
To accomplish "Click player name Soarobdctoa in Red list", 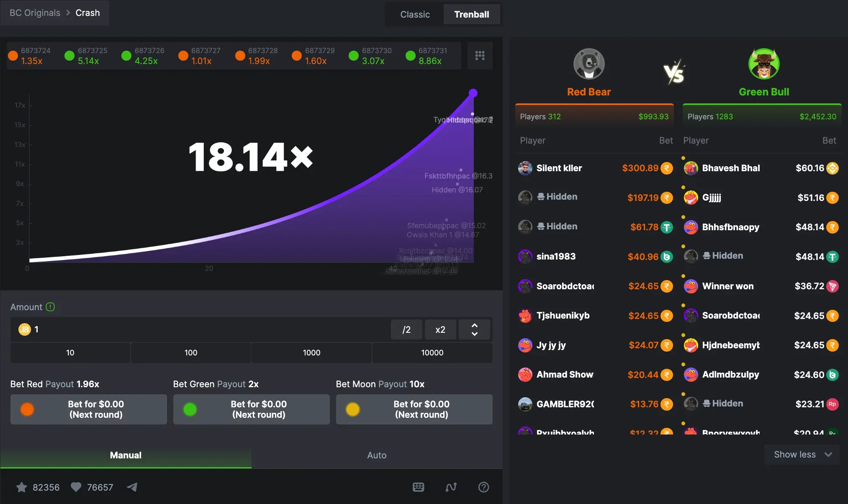I will tap(565, 286).
